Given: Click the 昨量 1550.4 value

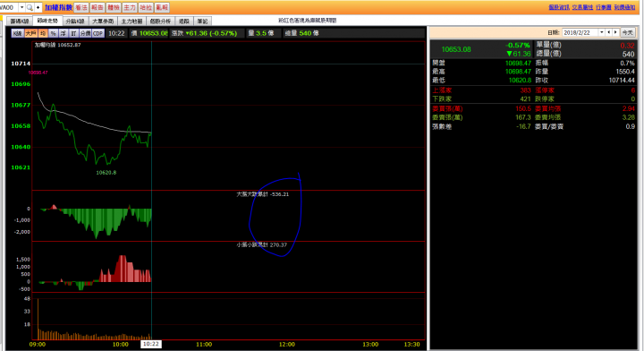Looking at the screenshot, I should [x=625, y=72].
